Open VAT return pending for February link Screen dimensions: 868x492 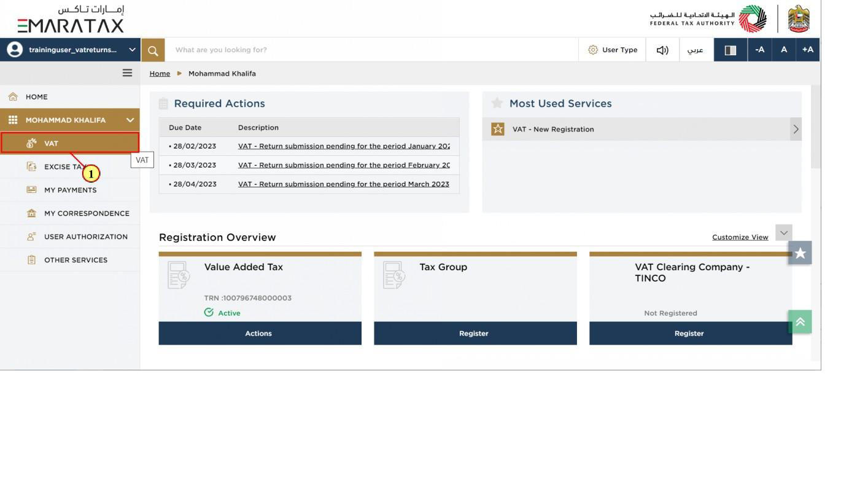pos(344,165)
